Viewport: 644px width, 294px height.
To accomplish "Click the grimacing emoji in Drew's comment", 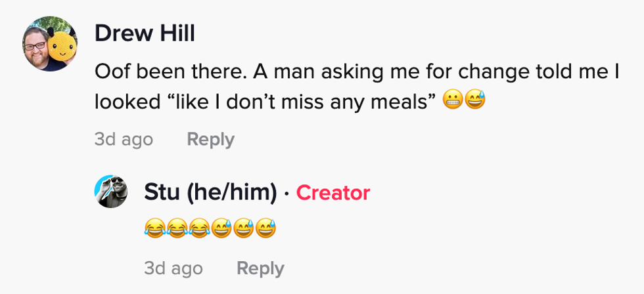I will click(x=453, y=102).
